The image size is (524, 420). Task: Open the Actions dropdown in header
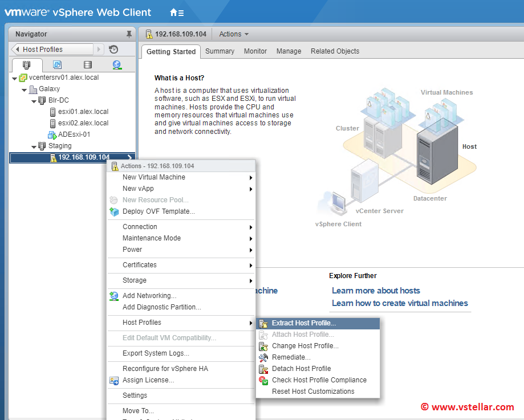click(x=234, y=34)
